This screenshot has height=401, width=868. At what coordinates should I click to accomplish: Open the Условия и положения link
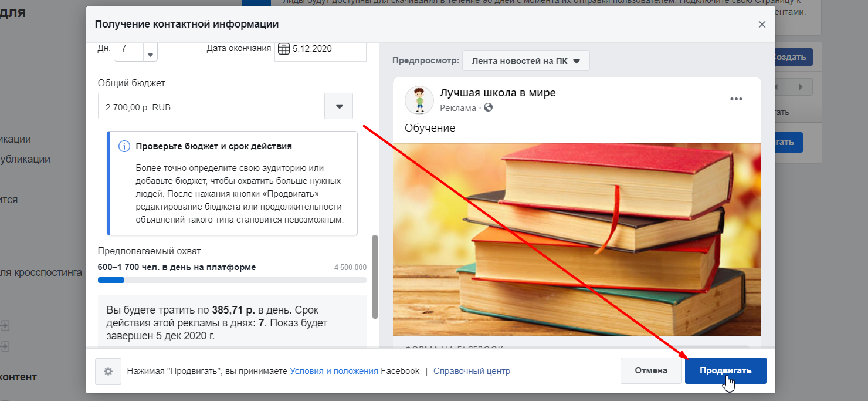[x=334, y=371]
